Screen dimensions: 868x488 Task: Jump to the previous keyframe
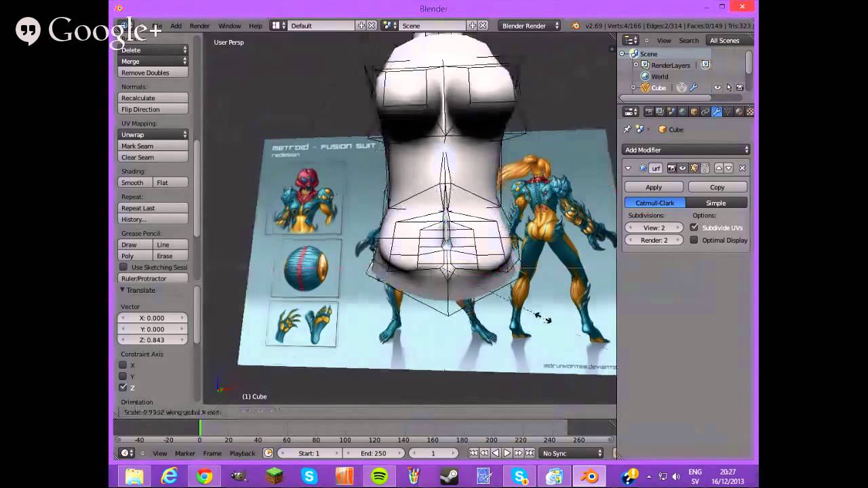point(484,453)
